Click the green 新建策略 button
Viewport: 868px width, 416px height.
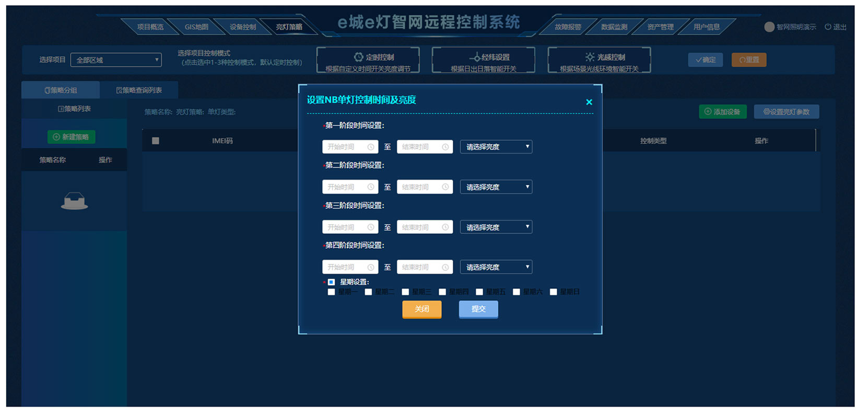tap(71, 137)
